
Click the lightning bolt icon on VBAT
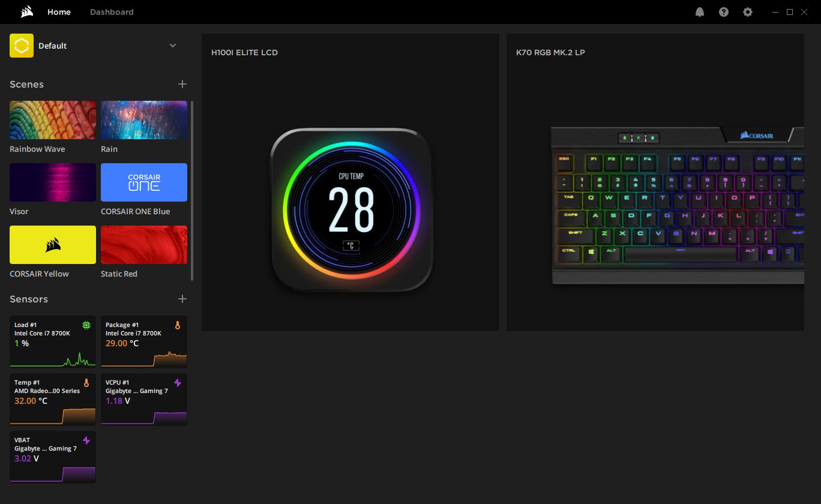point(86,440)
